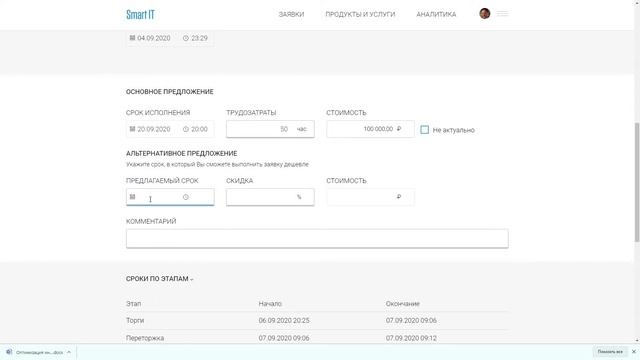This screenshot has width=640, height=360.
Task: Go to ПРОДУКТЫ И УСЛУГИ section
Action: coord(360,14)
